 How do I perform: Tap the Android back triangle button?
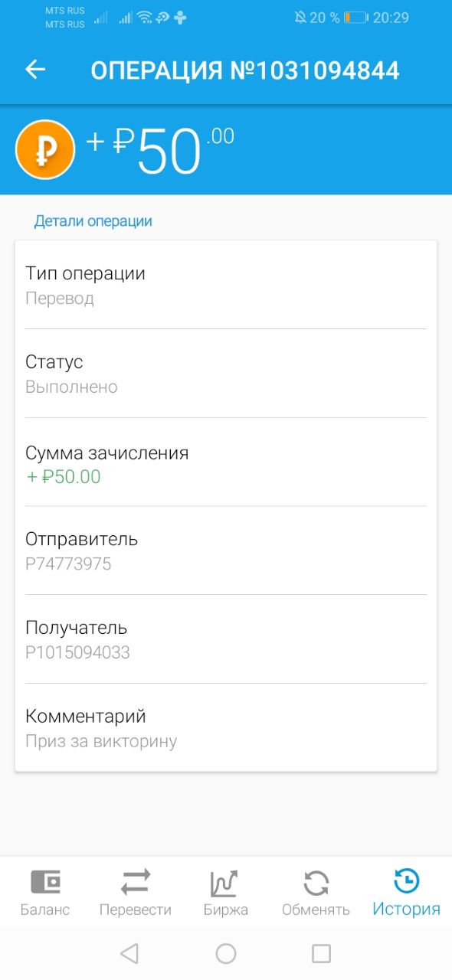click(129, 953)
